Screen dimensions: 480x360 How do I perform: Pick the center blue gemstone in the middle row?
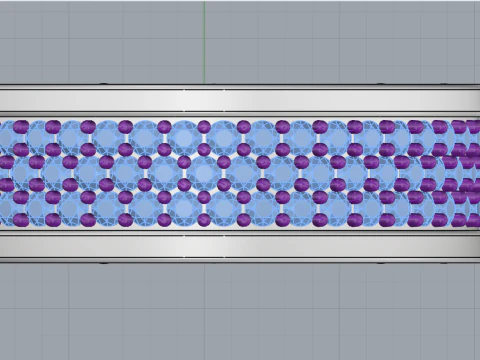tap(203, 173)
